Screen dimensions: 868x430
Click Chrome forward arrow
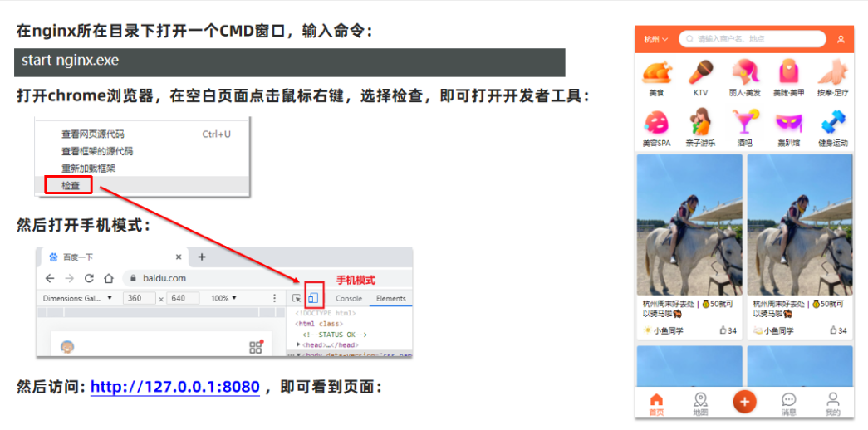tap(69, 278)
